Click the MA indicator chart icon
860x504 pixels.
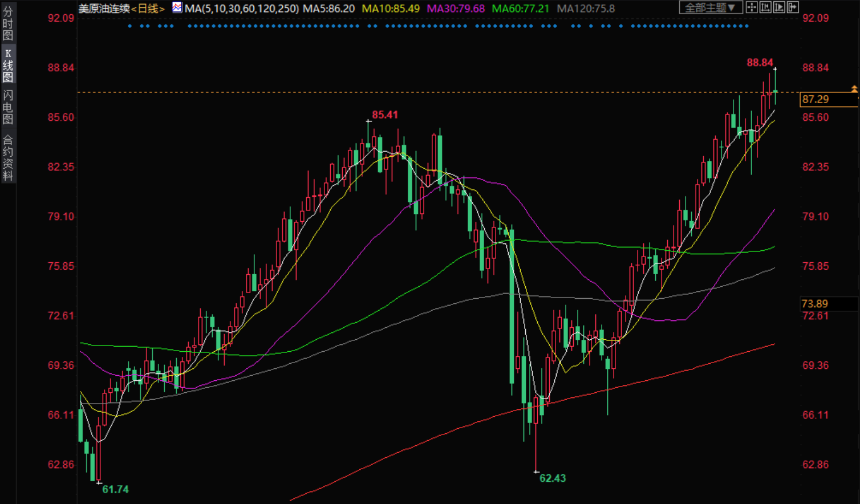(x=177, y=8)
